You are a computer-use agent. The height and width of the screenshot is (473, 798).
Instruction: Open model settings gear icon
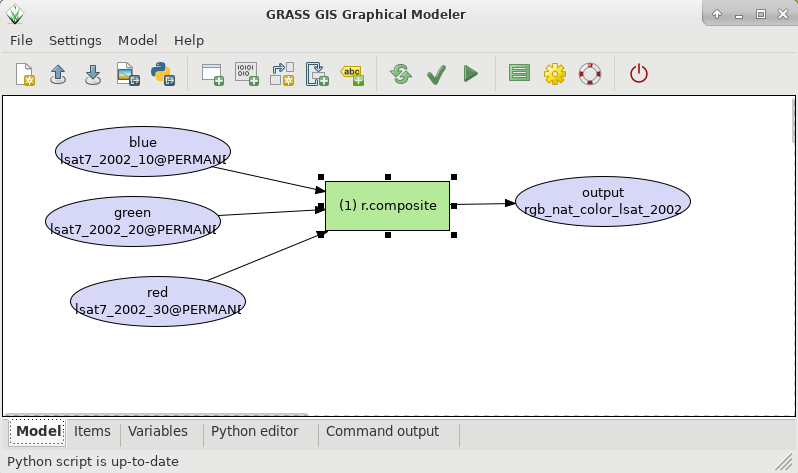[555, 74]
